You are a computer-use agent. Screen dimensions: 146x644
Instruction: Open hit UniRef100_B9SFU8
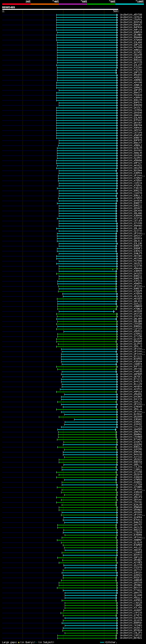click(x=131, y=22)
